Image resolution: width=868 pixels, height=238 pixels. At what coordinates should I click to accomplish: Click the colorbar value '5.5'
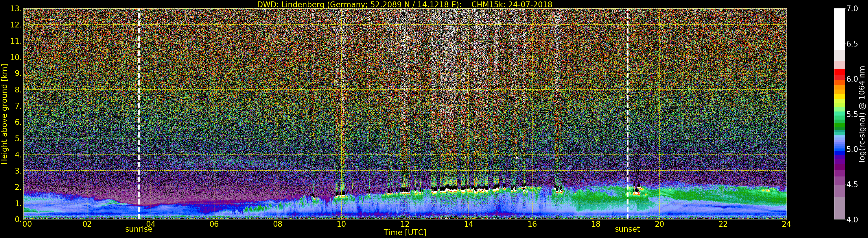point(852,114)
